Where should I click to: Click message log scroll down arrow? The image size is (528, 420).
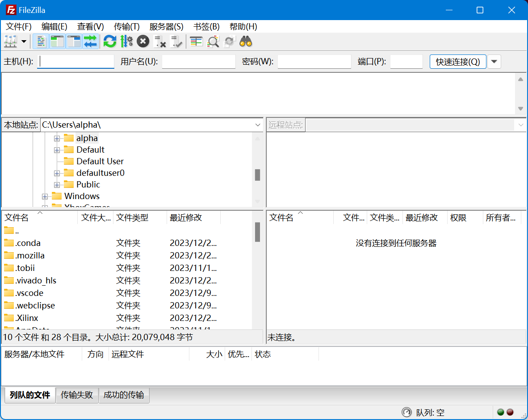520,109
